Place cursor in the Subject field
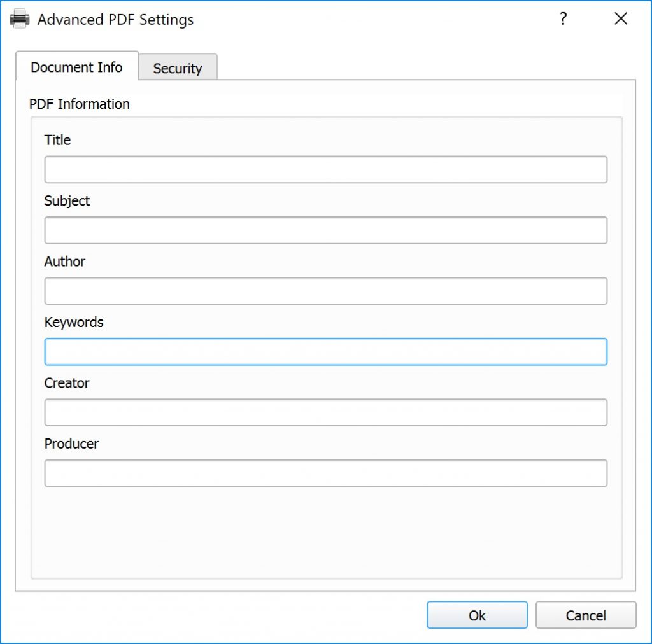The image size is (652, 644). pos(325,230)
